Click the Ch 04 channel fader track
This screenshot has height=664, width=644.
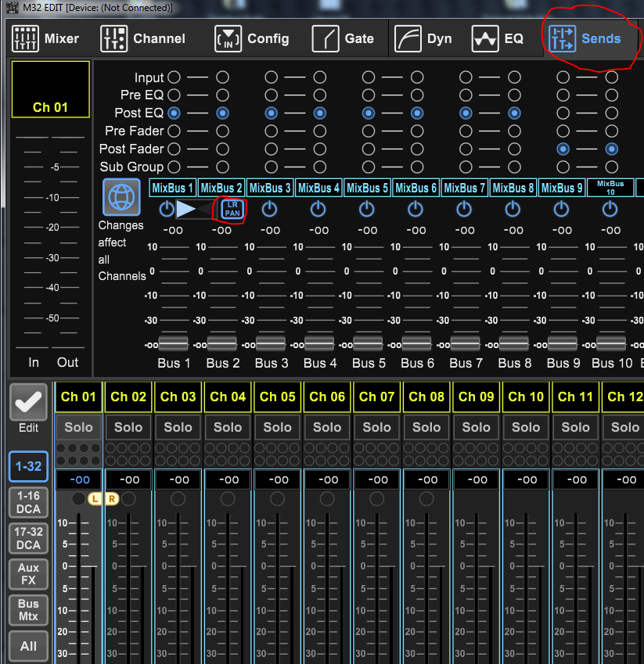228,589
